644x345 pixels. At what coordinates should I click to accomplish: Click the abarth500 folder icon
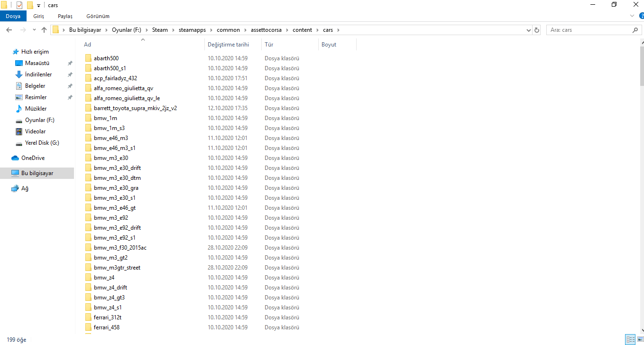point(88,58)
